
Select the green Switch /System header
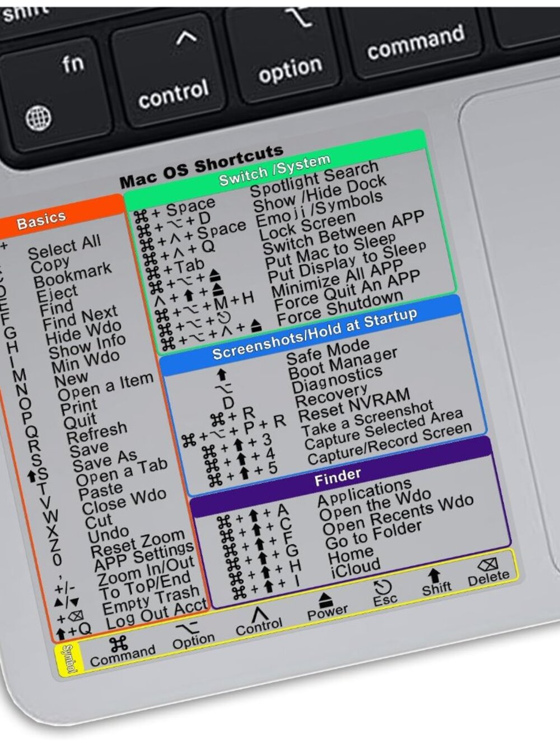pos(274,170)
